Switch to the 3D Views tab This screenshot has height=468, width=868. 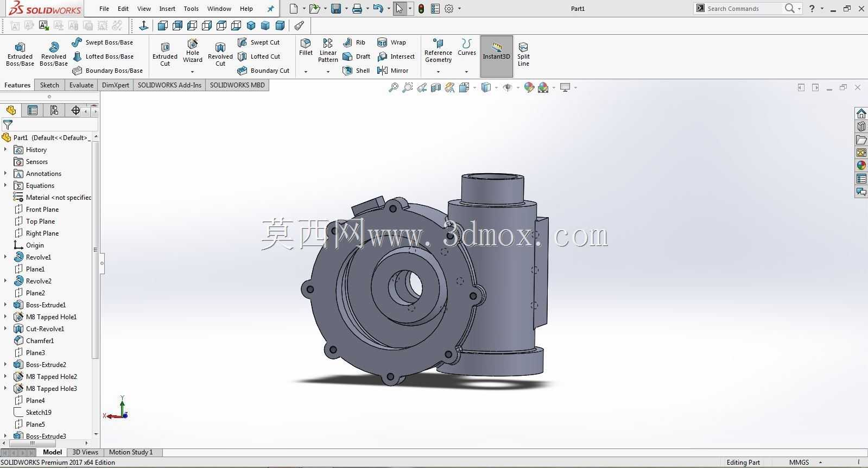85,452
